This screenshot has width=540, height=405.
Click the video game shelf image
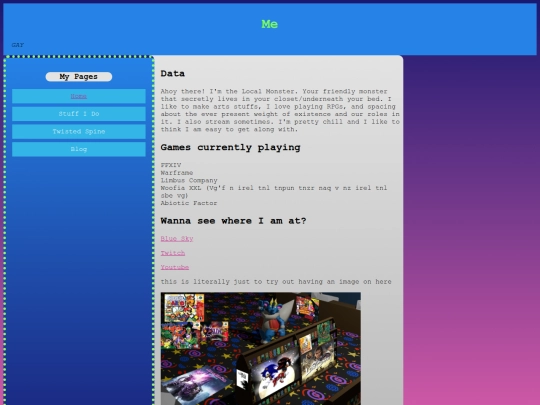pyautogui.click(x=261, y=349)
